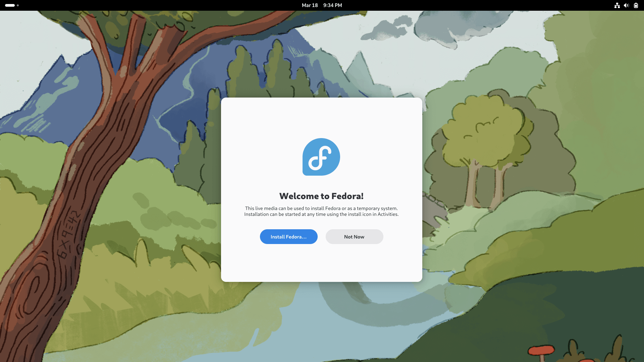This screenshot has height=362, width=644.
Task: Click the Fedora logo in welcome dialog
Action: click(321, 157)
